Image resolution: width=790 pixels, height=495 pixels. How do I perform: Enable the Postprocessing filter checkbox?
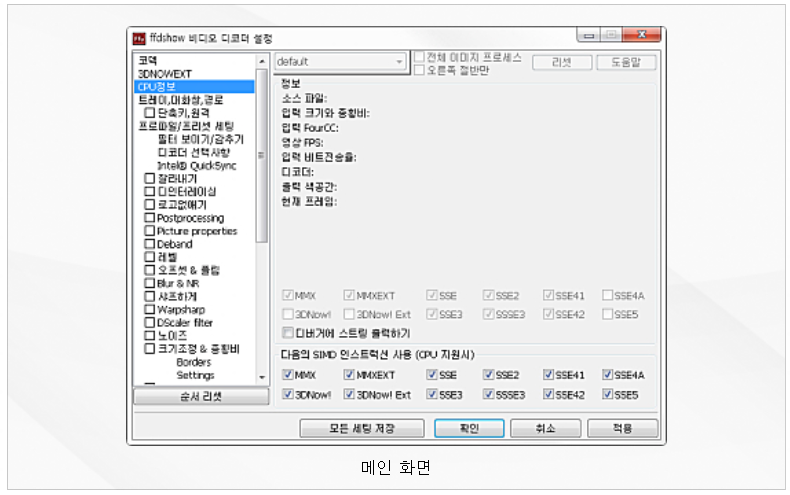pyautogui.click(x=150, y=217)
